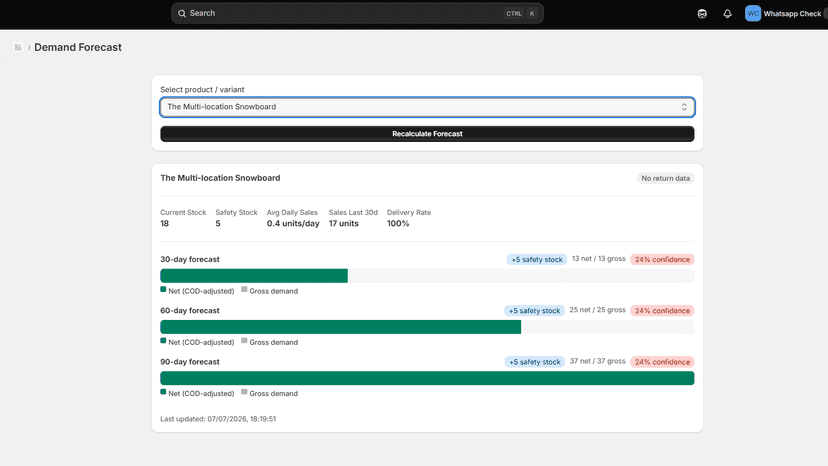Open the Whatsapp Check account menu

(786, 14)
